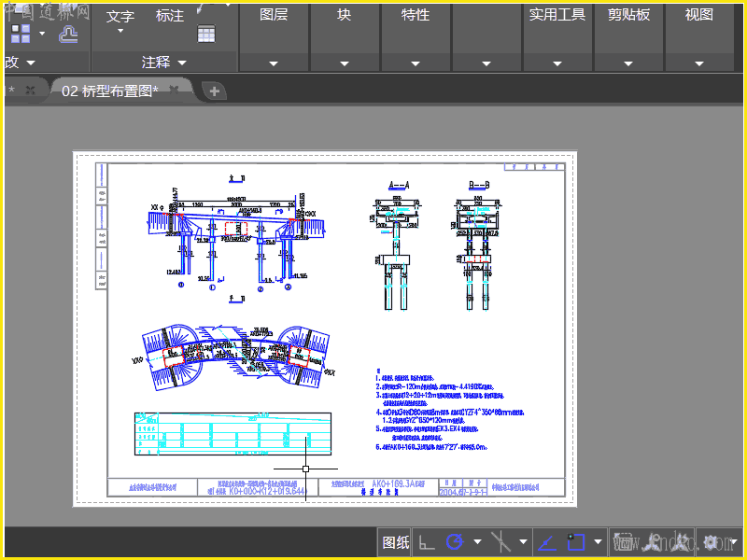
Task: Expand the 图层 layers panel
Action: click(x=274, y=16)
